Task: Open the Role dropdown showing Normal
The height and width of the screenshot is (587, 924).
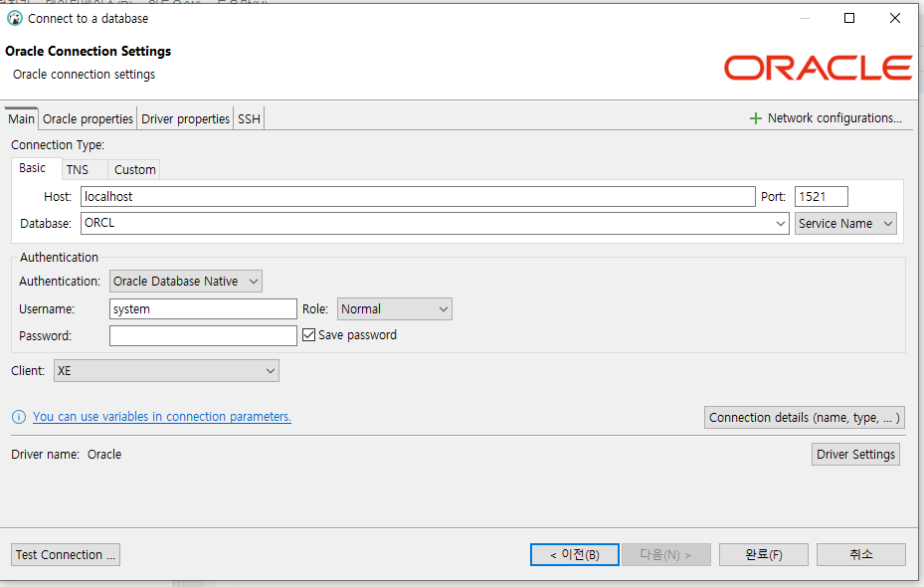Action: [394, 308]
